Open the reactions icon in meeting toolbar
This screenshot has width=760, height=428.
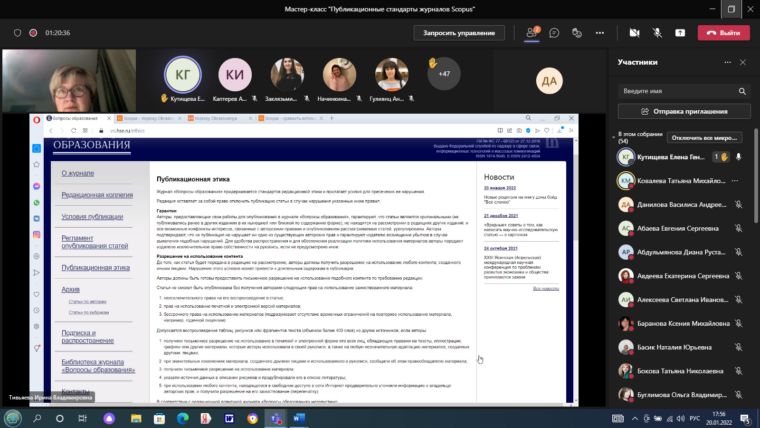pyautogui.click(x=576, y=33)
